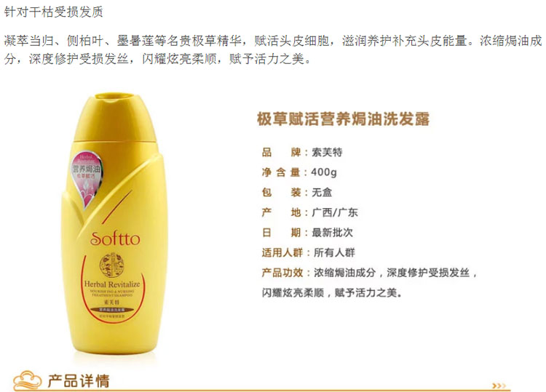The width and height of the screenshot is (546, 392).
Task: Click the heading 针对干枯受损发质
Action: [x=53, y=12]
